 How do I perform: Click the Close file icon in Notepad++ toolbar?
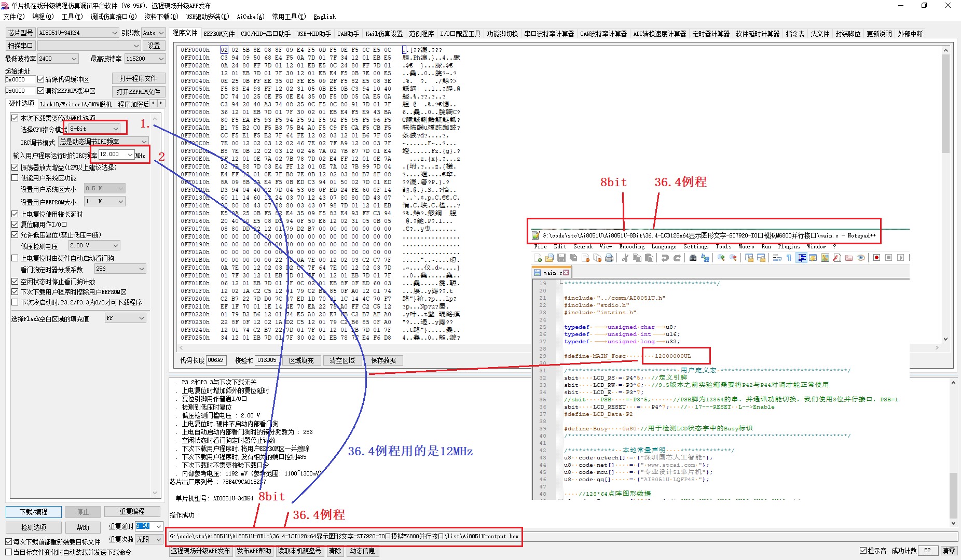pos(585,258)
